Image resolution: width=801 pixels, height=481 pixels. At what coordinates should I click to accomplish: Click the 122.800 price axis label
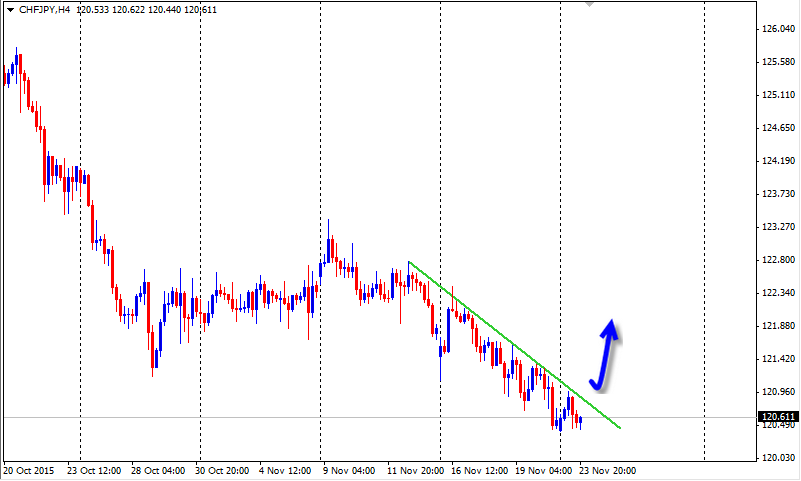[778, 260]
